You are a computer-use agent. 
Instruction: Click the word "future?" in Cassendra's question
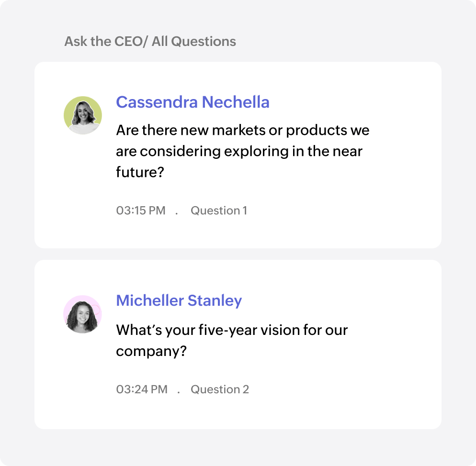tap(140, 172)
